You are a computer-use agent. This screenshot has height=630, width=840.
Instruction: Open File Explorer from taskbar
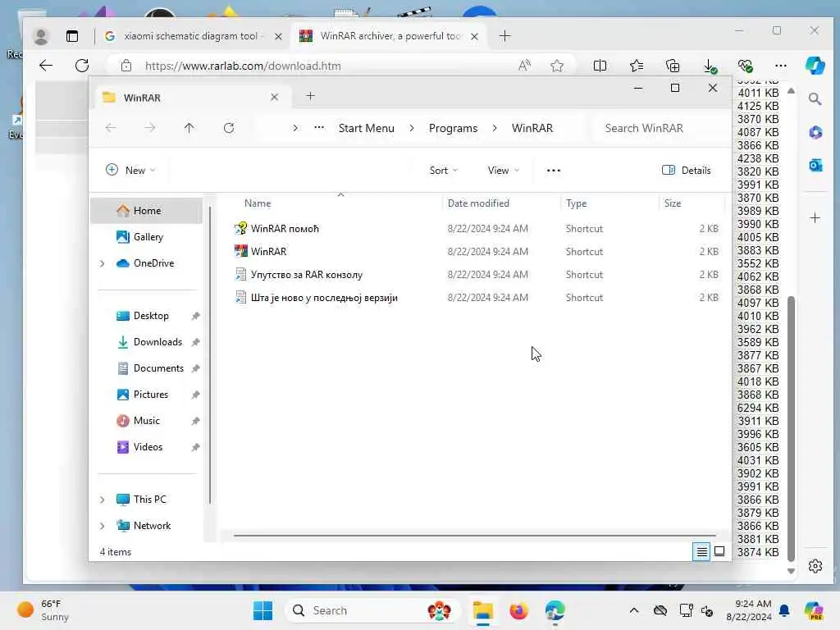(482, 610)
